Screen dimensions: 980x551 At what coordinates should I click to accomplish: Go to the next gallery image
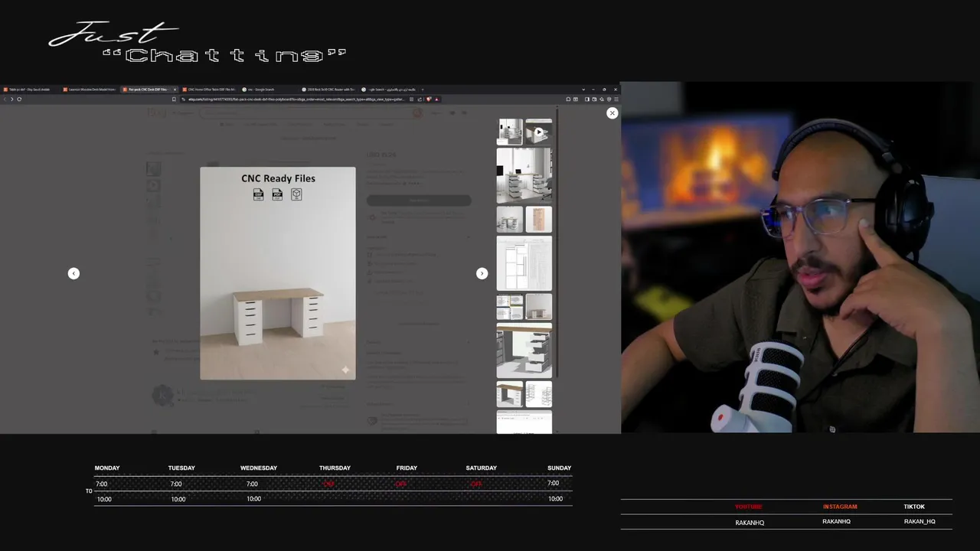[482, 273]
